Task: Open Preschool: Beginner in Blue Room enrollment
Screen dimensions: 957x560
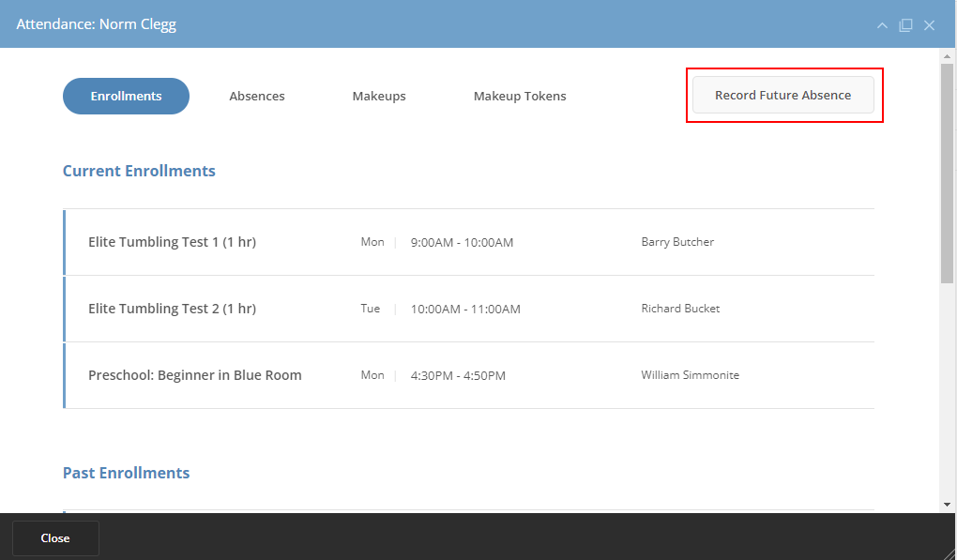Action: point(194,375)
